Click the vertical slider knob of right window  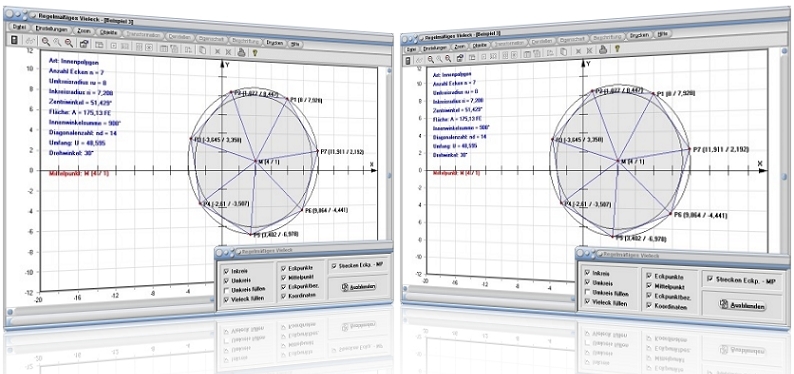783,177
